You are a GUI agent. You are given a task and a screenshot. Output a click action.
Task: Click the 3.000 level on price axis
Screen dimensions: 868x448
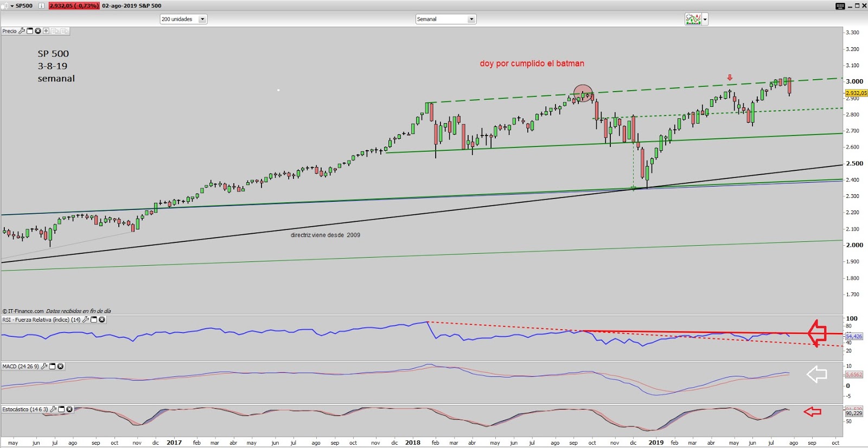coord(854,81)
